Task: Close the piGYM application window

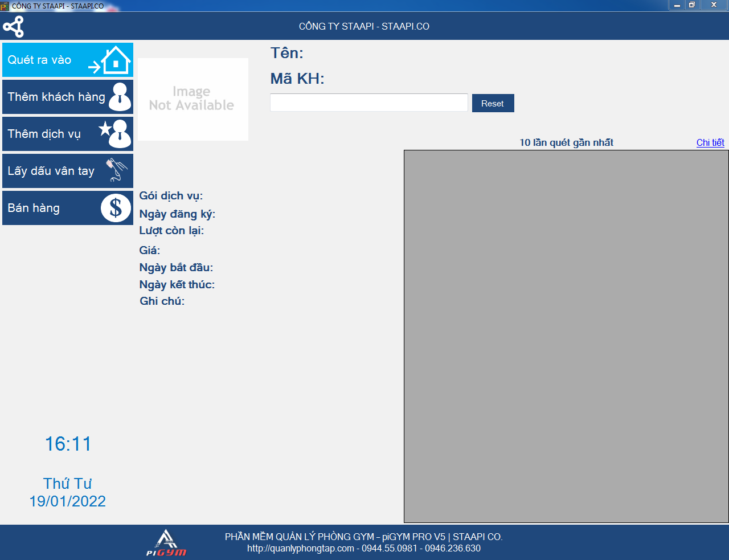Action: point(714,5)
